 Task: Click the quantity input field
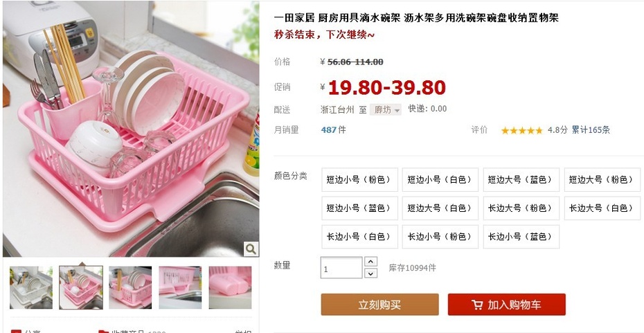pos(341,268)
